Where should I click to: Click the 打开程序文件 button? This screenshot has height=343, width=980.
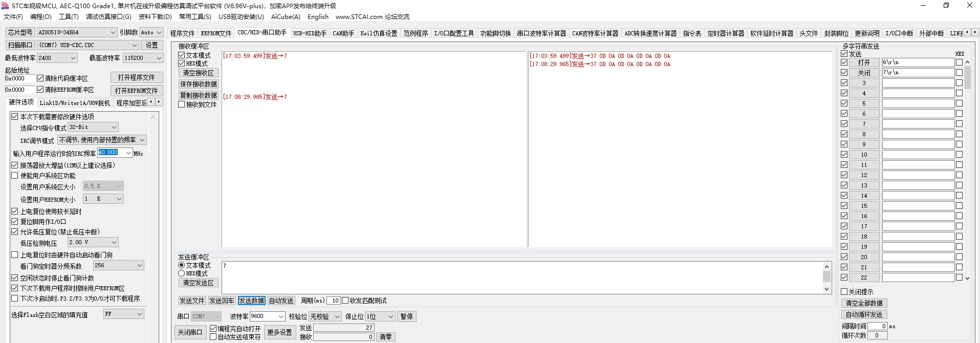[x=137, y=77]
